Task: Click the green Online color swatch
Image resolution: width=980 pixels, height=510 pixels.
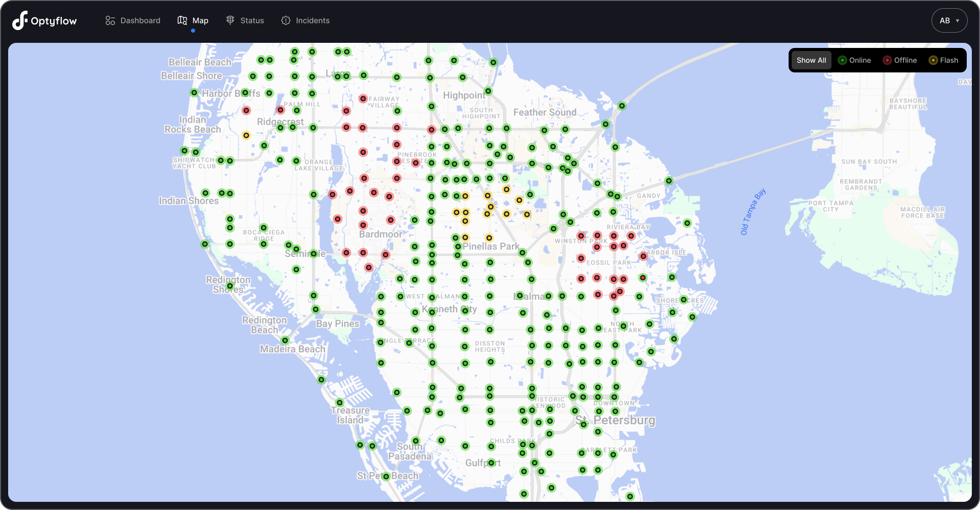Action: click(x=843, y=60)
